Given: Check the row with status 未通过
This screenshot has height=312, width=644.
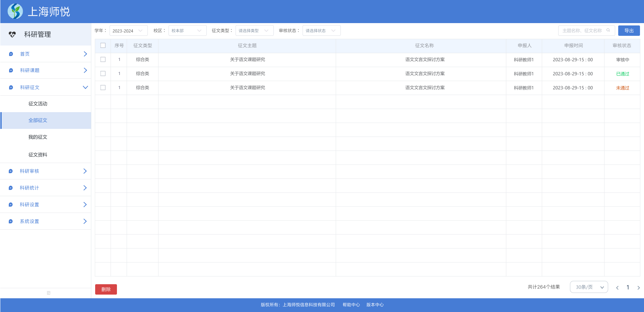Looking at the screenshot, I should click(103, 88).
